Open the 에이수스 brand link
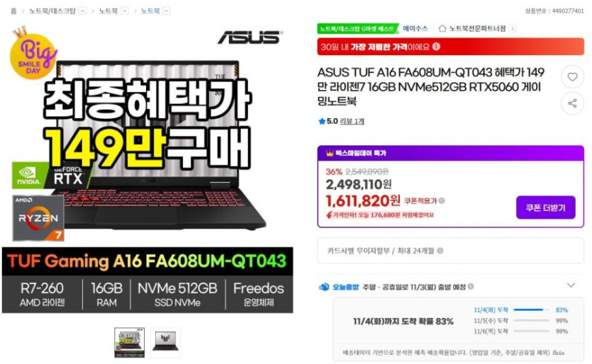592x364 pixels. [x=415, y=28]
